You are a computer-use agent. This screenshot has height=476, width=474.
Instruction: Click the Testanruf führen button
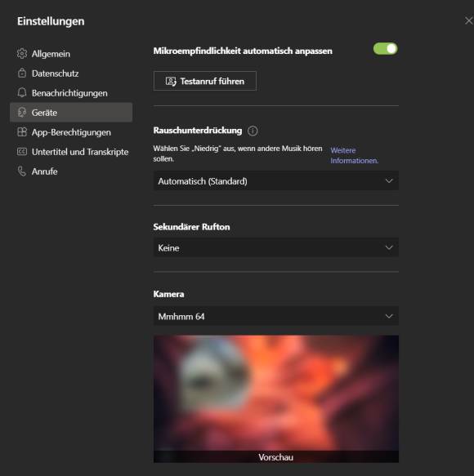click(205, 81)
